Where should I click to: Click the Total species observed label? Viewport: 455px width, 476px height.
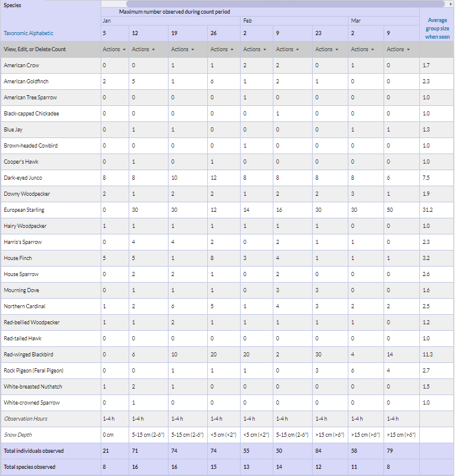tap(30, 467)
